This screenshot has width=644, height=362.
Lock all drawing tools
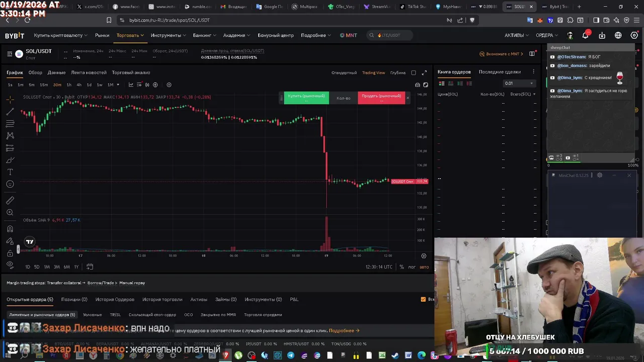10,253
